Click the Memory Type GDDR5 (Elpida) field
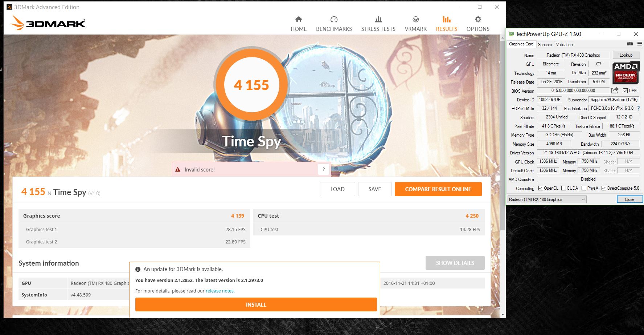 (x=559, y=135)
